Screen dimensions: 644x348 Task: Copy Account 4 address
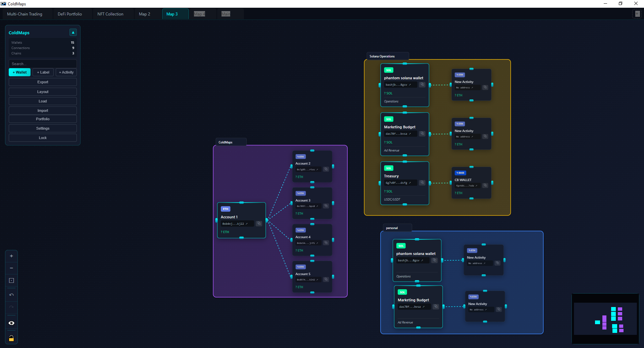(326, 243)
